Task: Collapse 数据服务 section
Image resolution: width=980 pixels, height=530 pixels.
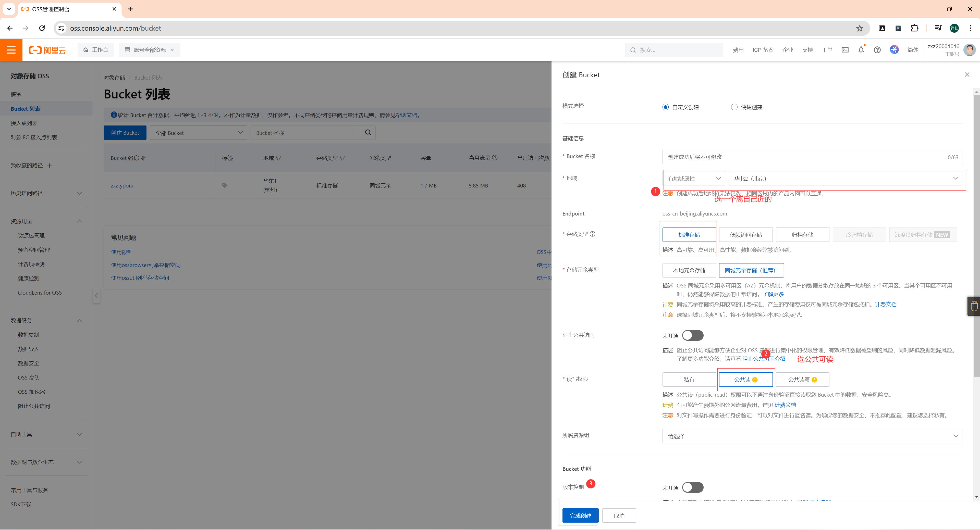Action: 80,321
